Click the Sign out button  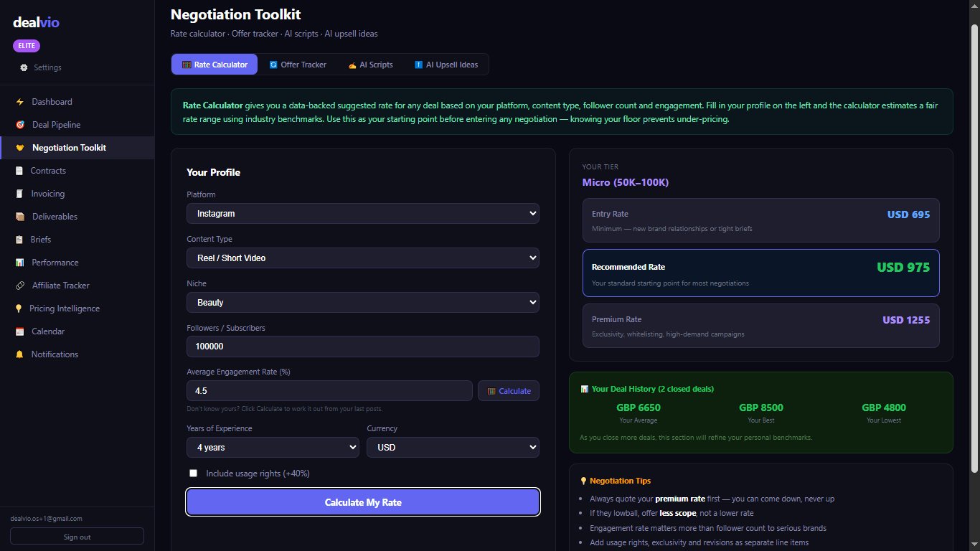click(x=77, y=537)
